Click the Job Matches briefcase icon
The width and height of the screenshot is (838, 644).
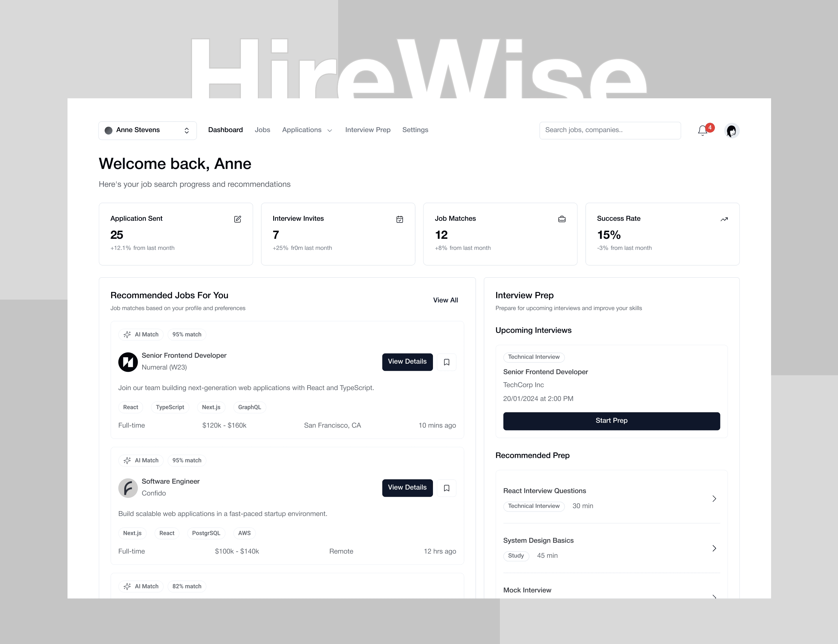(x=562, y=219)
